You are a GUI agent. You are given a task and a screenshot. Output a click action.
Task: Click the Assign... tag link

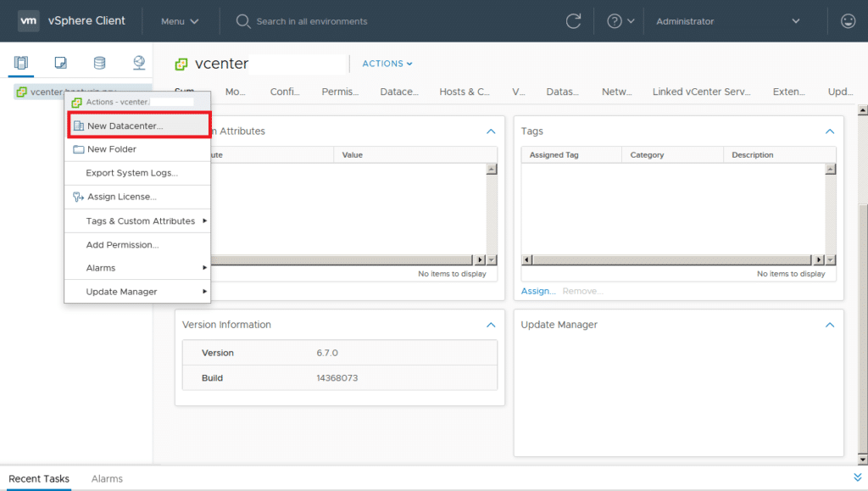click(x=538, y=291)
